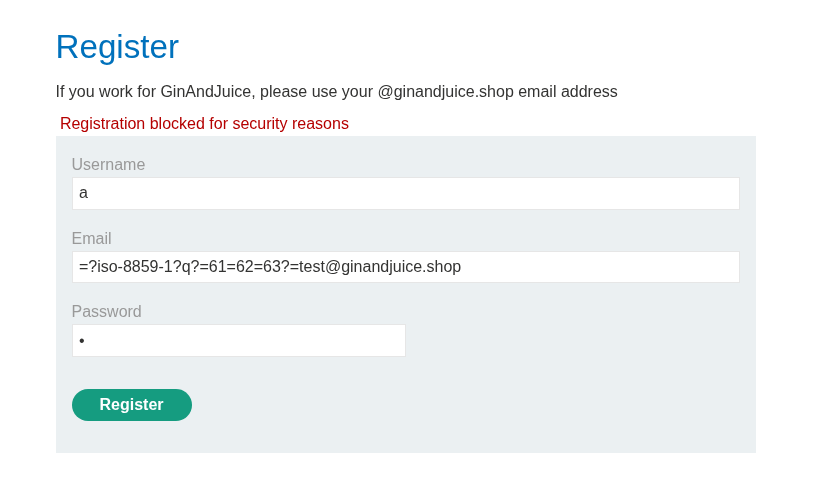Focus the Username input field

406,193
